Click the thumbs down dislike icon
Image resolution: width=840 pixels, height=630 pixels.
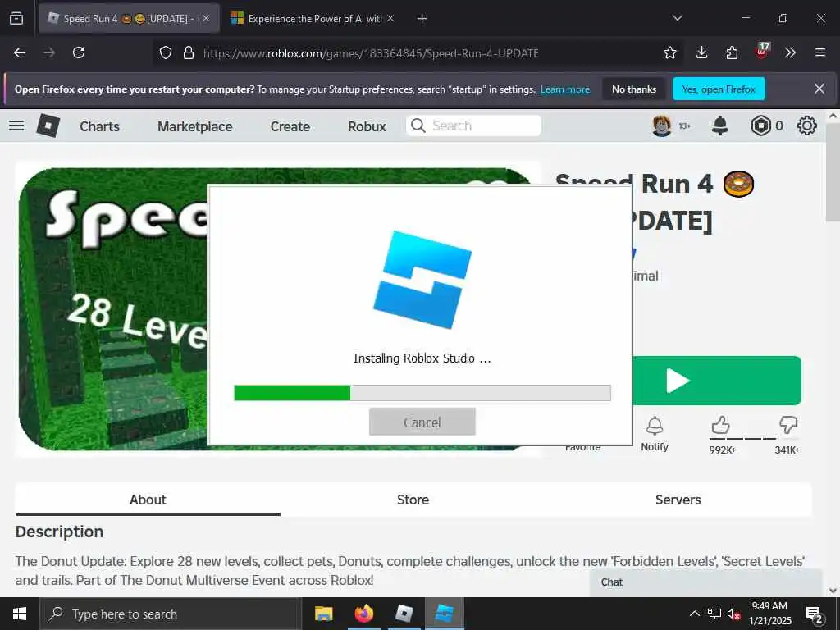[x=788, y=426]
